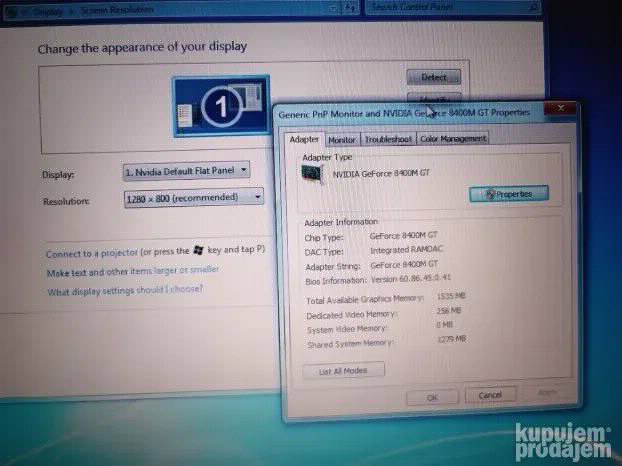Switch to the Troubleshoot tab
Viewport: 622px width, 466px height.
(x=388, y=139)
